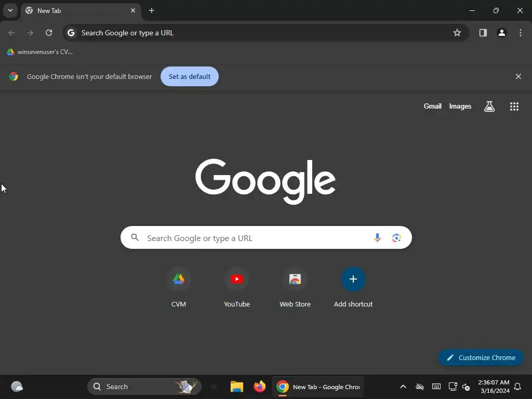
Task: Click the Google logo
Action: (x=265, y=181)
